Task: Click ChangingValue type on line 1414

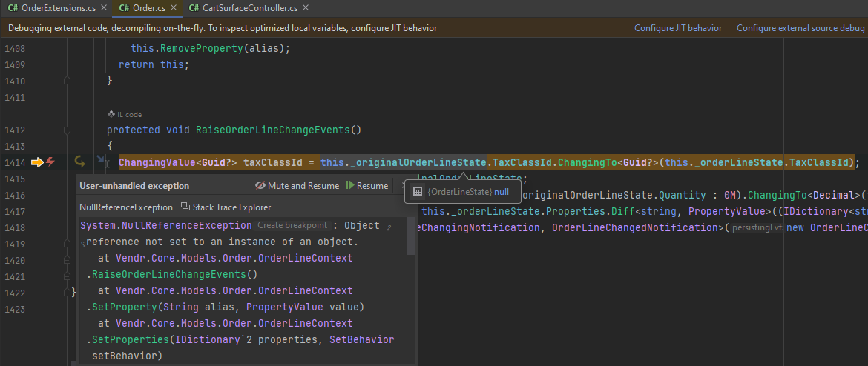Action: (157, 162)
